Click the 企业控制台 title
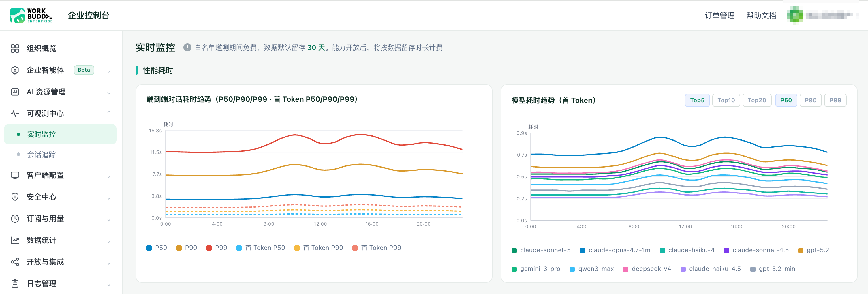The width and height of the screenshot is (868, 294). coord(89,15)
